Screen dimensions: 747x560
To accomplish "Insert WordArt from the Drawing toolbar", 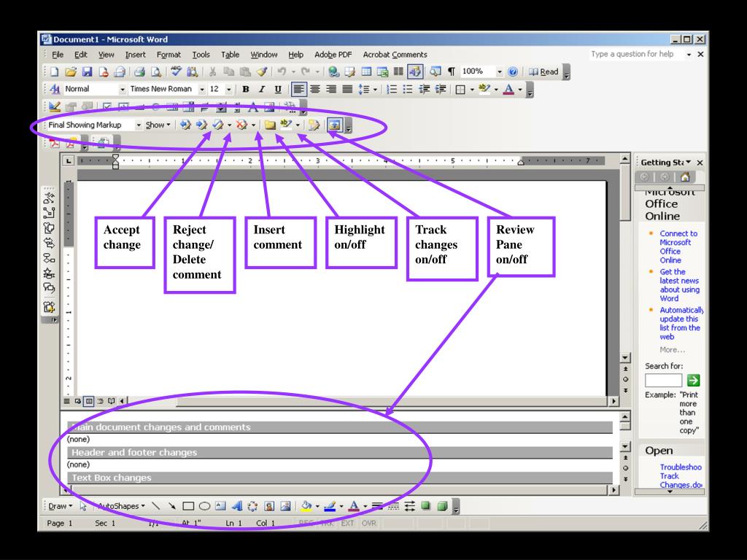I will (x=237, y=506).
